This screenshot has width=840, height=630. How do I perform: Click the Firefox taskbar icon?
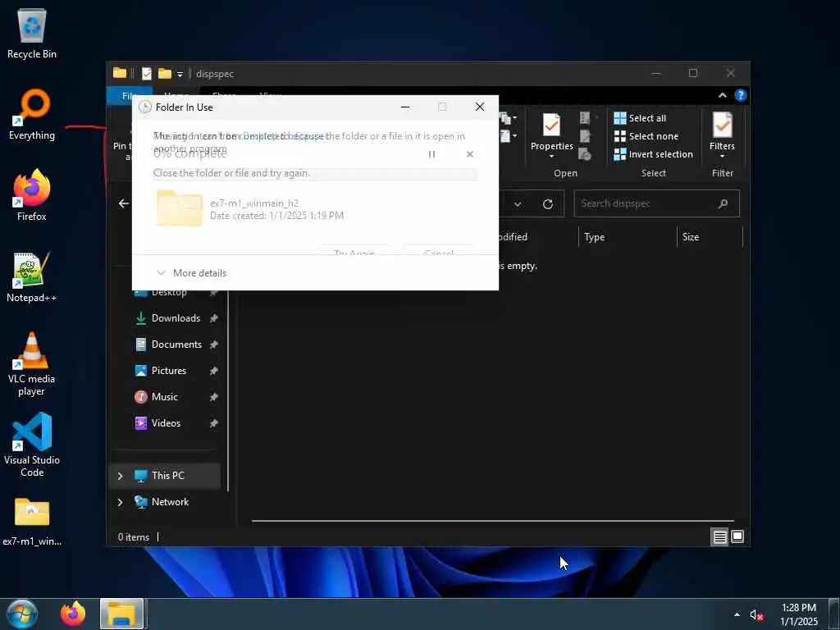pyautogui.click(x=73, y=614)
